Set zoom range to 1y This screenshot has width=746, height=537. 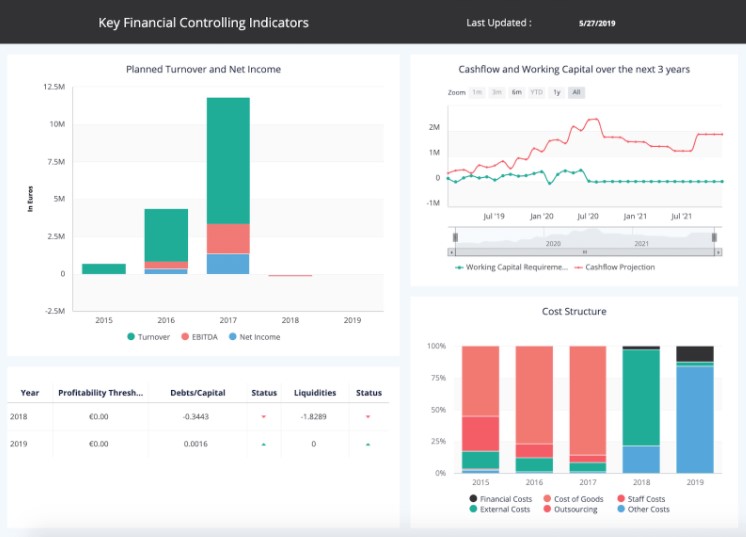(x=557, y=92)
